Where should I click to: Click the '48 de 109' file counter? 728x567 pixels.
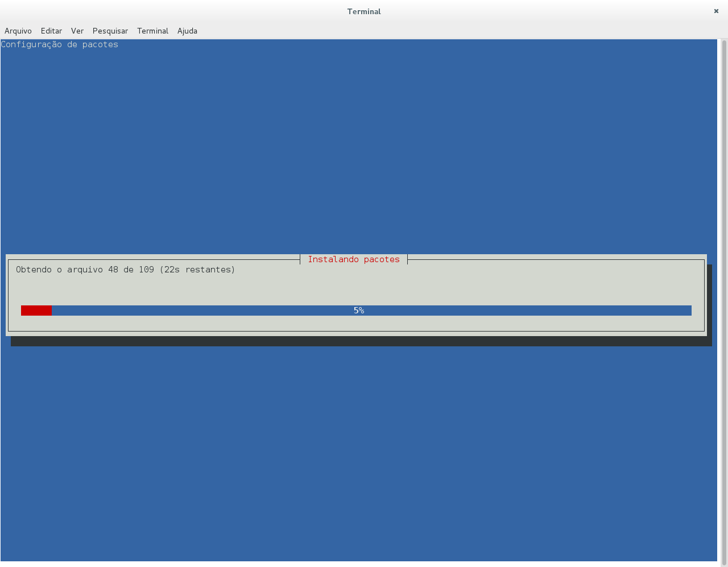click(131, 270)
